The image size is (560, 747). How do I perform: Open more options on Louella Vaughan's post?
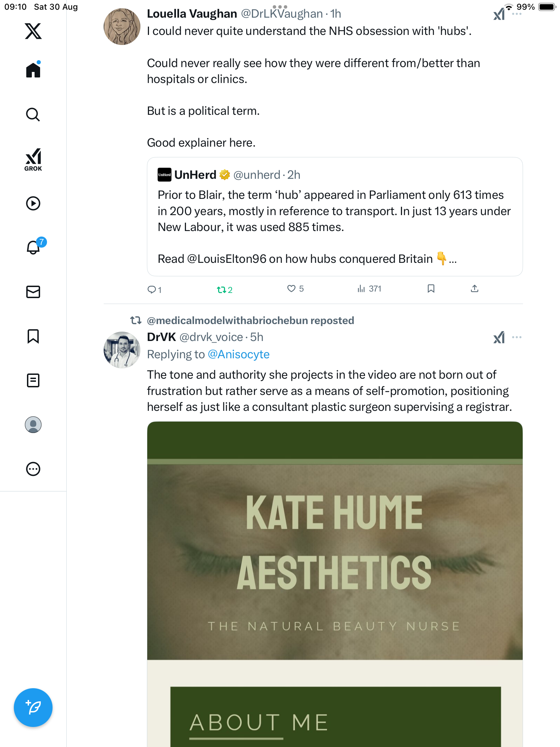pos(517,14)
